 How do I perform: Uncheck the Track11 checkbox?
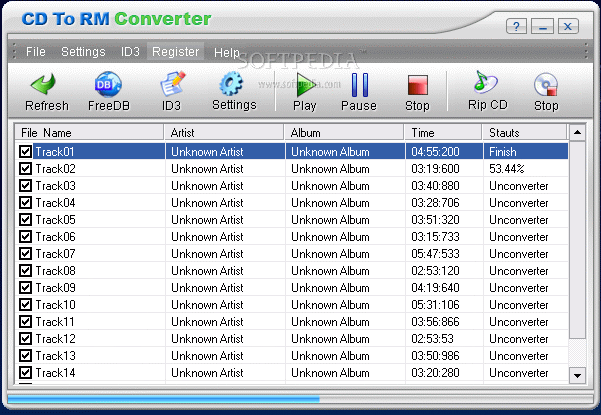pyautogui.click(x=25, y=321)
